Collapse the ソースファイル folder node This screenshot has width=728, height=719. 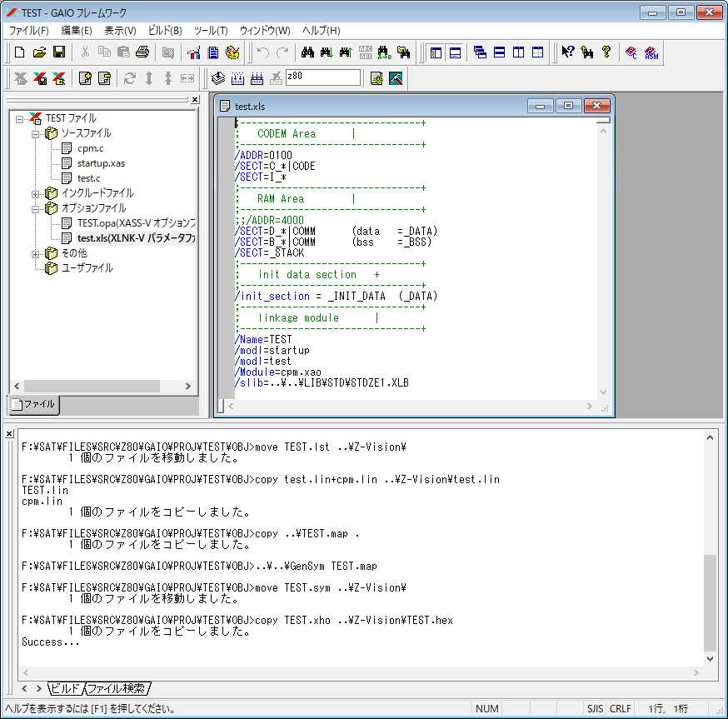[x=36, y=133]
